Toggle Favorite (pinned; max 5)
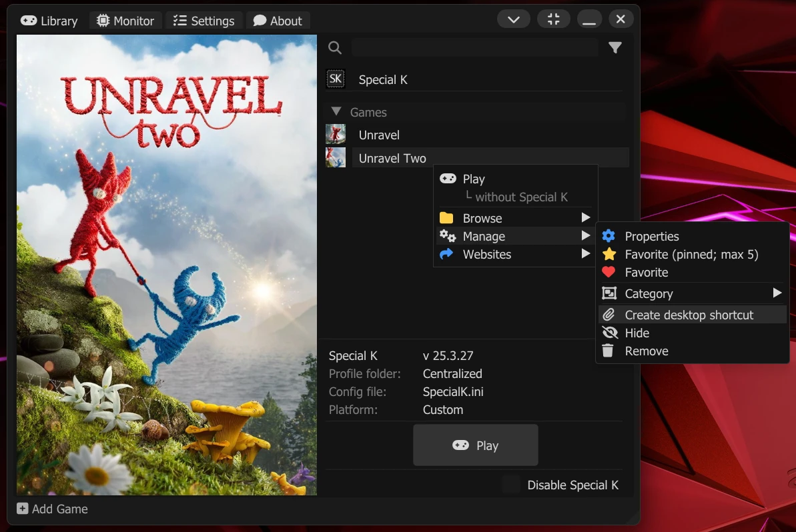 click(693, 254)
